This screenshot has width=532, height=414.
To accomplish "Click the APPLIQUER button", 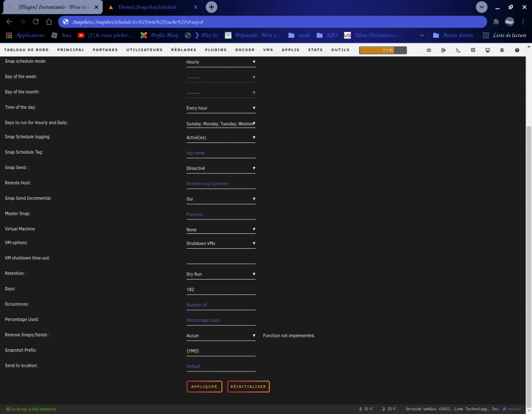I will (204, 386).
